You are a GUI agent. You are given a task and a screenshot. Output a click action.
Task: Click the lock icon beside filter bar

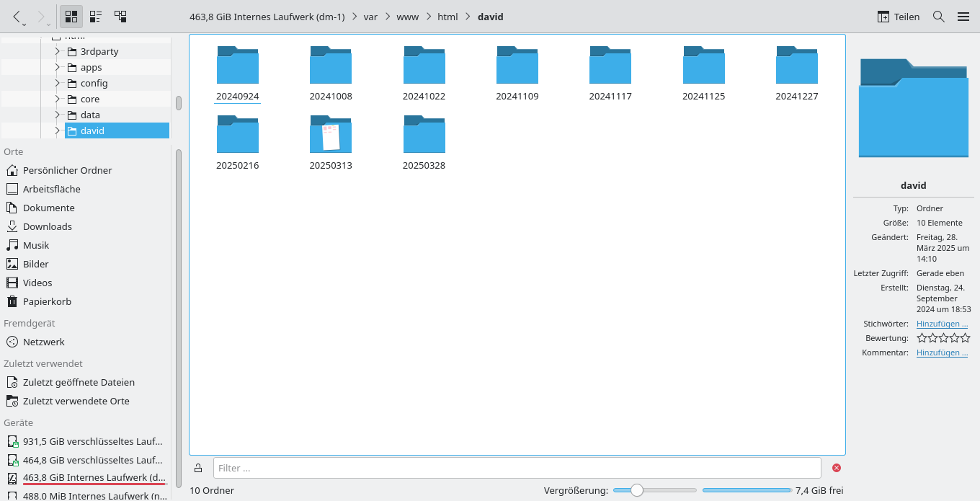pyautogui.click(x=198, y=468)
